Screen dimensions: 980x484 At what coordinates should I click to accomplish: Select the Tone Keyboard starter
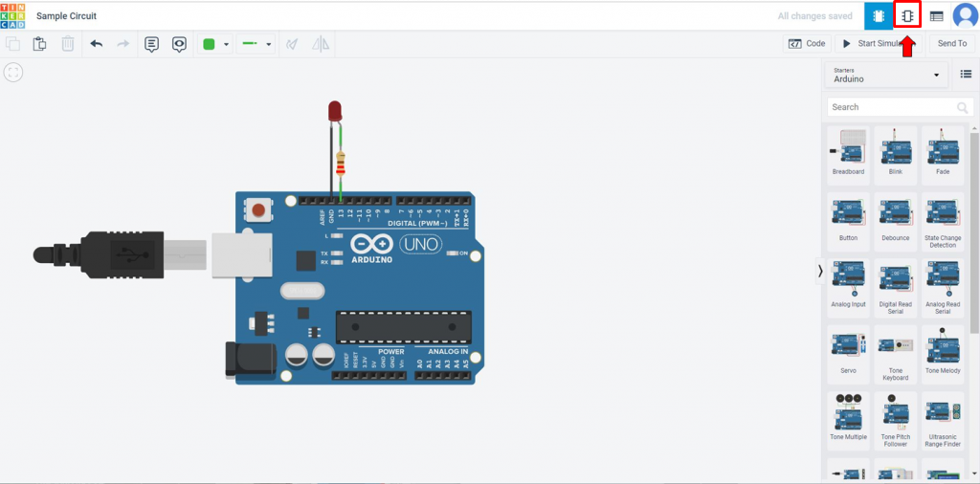895,354
